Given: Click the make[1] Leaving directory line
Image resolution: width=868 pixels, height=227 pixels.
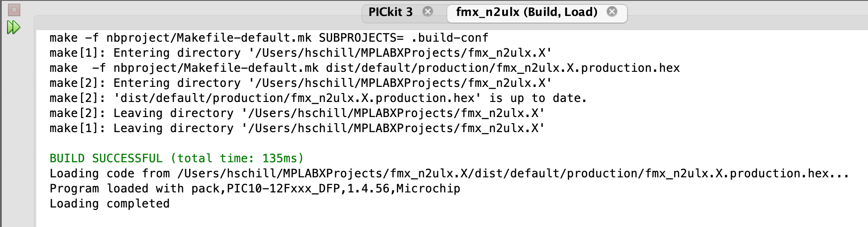Looking at the screenshot, I should (x=297, y=128).
